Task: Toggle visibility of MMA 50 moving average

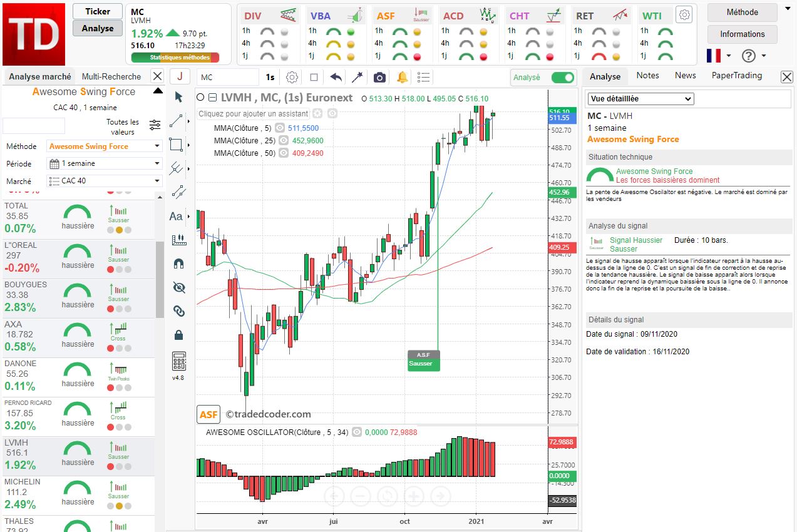Action: 283,153
